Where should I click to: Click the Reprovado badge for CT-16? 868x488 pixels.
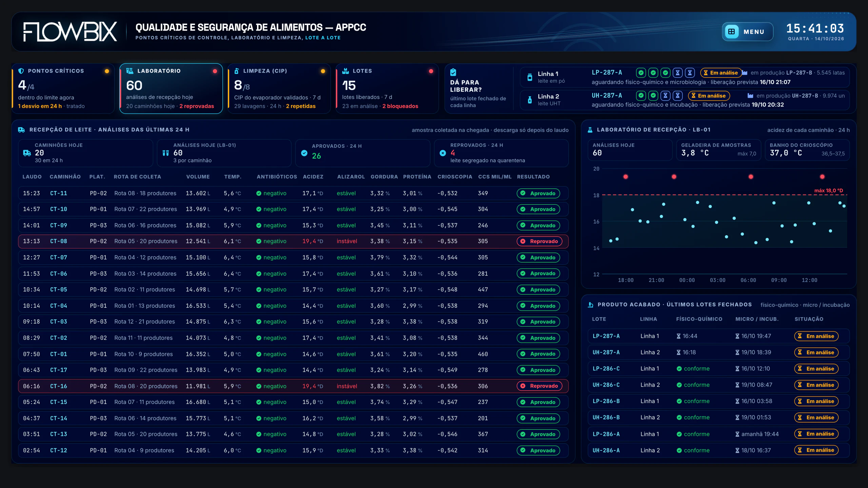[539, 386]
